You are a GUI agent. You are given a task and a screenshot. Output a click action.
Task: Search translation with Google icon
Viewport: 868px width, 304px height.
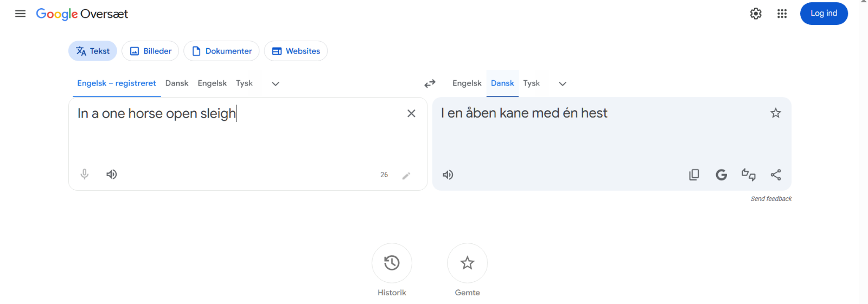pos(721,175)
